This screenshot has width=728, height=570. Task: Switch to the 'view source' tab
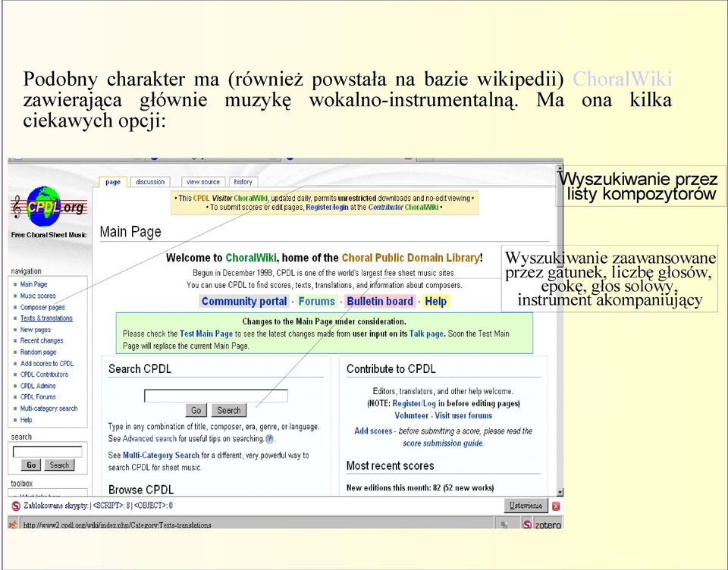(203, 182)
